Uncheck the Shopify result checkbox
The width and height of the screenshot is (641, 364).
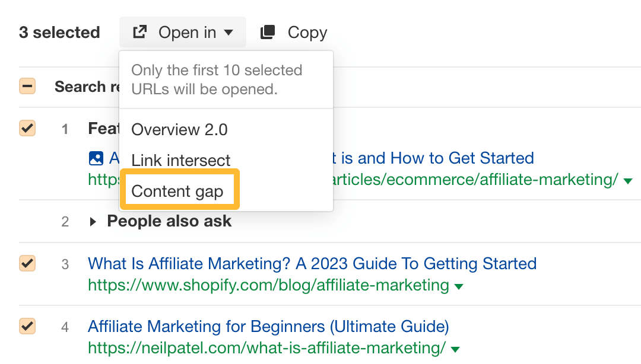(27, 263)
